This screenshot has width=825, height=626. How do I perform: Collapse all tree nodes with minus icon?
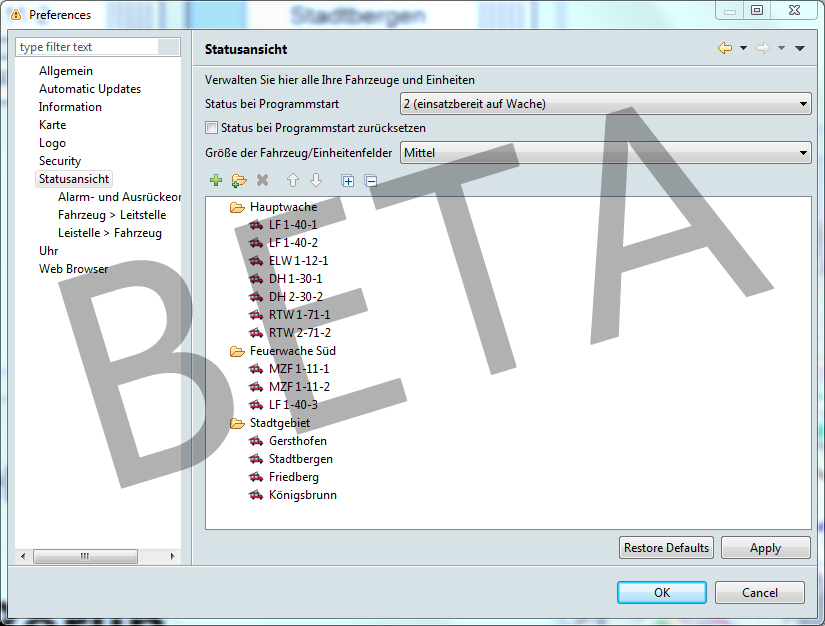371,181
